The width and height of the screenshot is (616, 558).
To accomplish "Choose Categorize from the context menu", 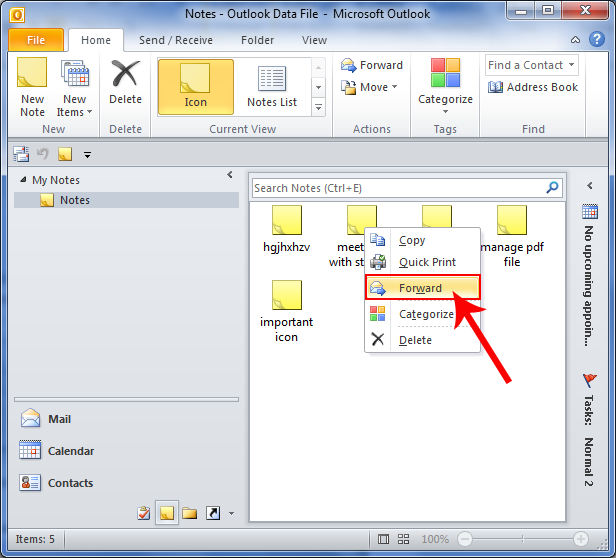I will pos(422,314).
